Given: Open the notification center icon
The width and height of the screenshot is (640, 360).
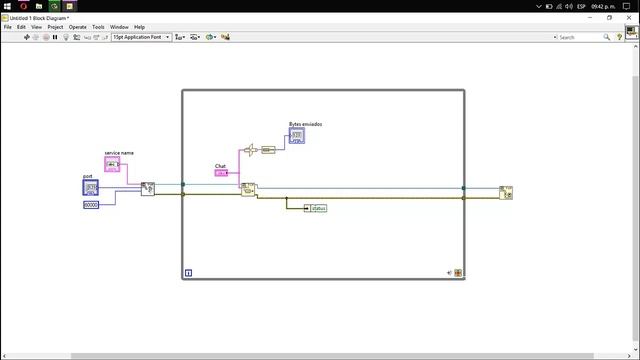Looking at the screenshot, I should (627, 6).
